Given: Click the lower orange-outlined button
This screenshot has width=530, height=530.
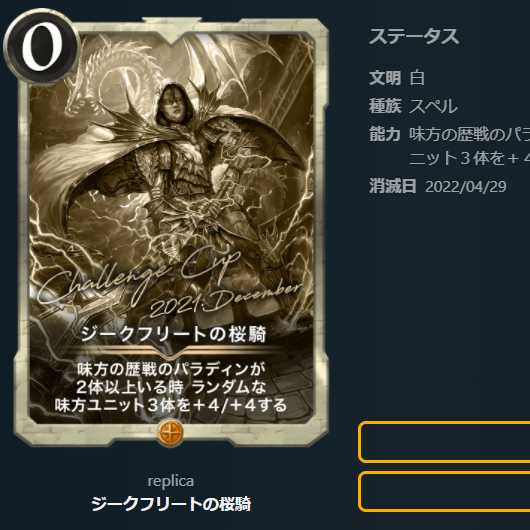Looking at the screenshot, I should pyautogui.click(x=444, y=491).
